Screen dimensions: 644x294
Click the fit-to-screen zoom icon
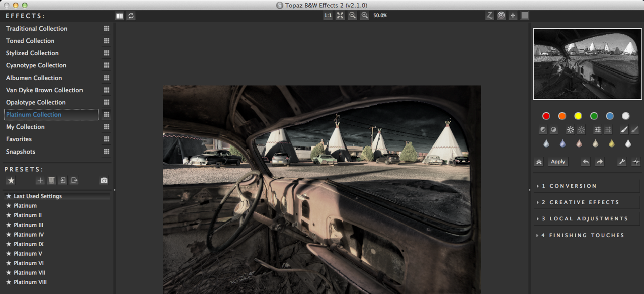[340, 16]
